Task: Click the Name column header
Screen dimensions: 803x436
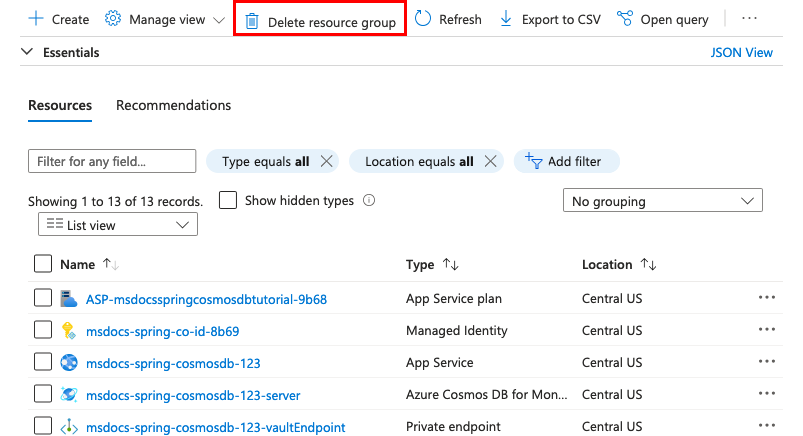Action: (x=77, y=264)
